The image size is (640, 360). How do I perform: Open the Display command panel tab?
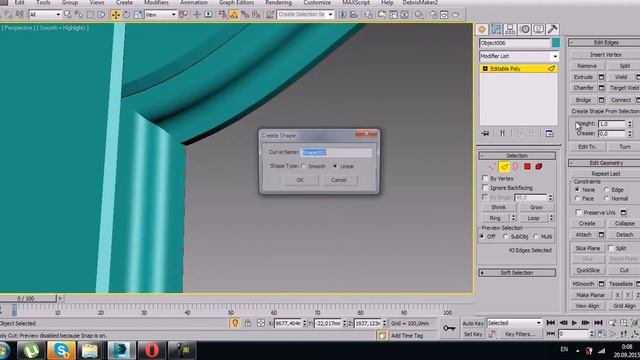(538, 29)
